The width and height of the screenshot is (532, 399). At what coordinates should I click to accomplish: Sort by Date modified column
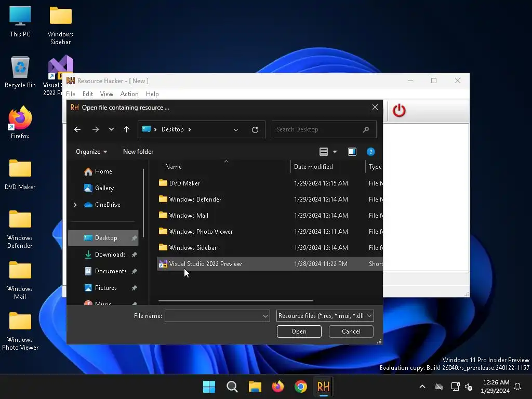click(x=328, y=167)
